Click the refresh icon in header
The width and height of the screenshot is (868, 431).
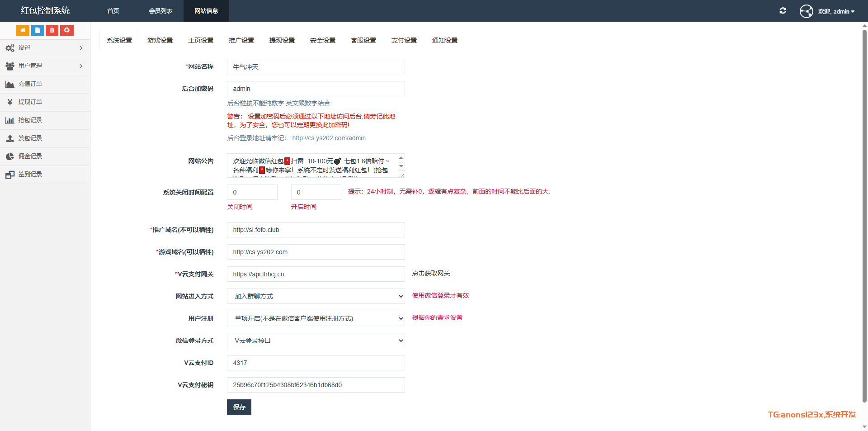click(x=783, y=11)
